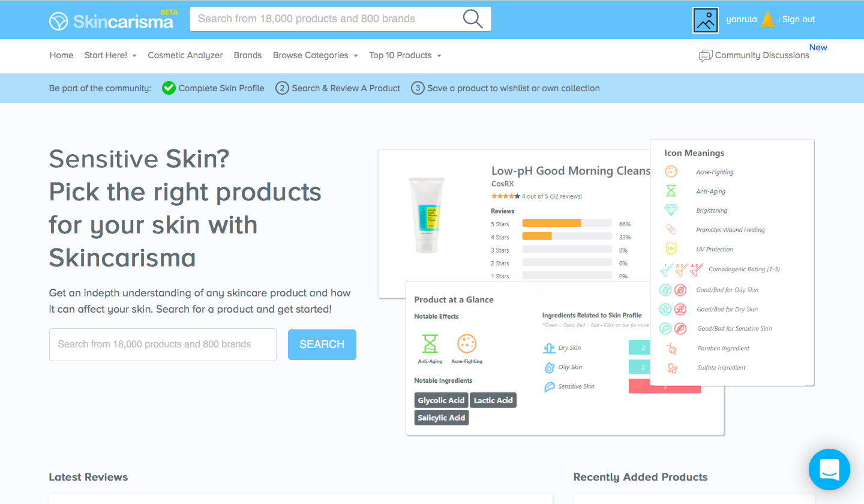Go to Home page

point(61,55)
